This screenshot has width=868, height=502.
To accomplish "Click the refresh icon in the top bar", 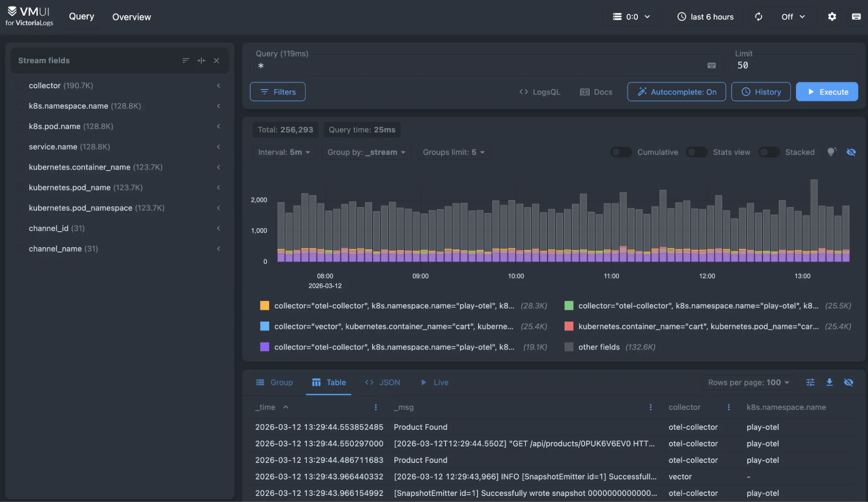I will (758, 17).
